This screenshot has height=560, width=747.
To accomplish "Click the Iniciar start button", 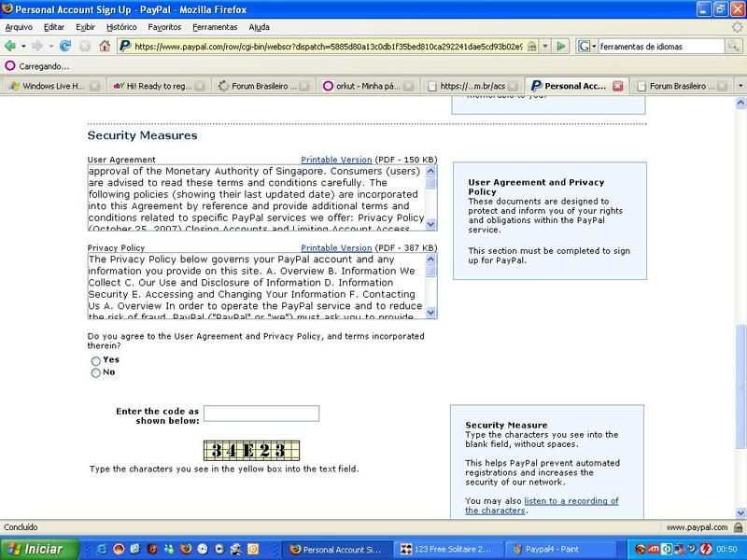I will coord(39,549).
